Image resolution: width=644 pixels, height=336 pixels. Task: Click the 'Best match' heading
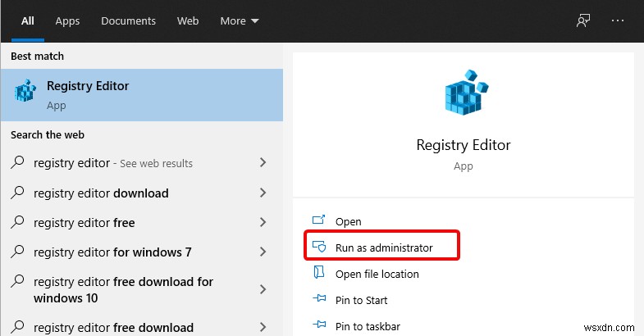coord(38,57)
